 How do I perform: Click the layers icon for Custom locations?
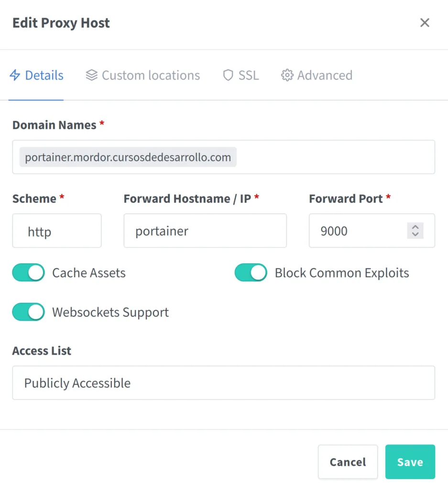point(91,76)
